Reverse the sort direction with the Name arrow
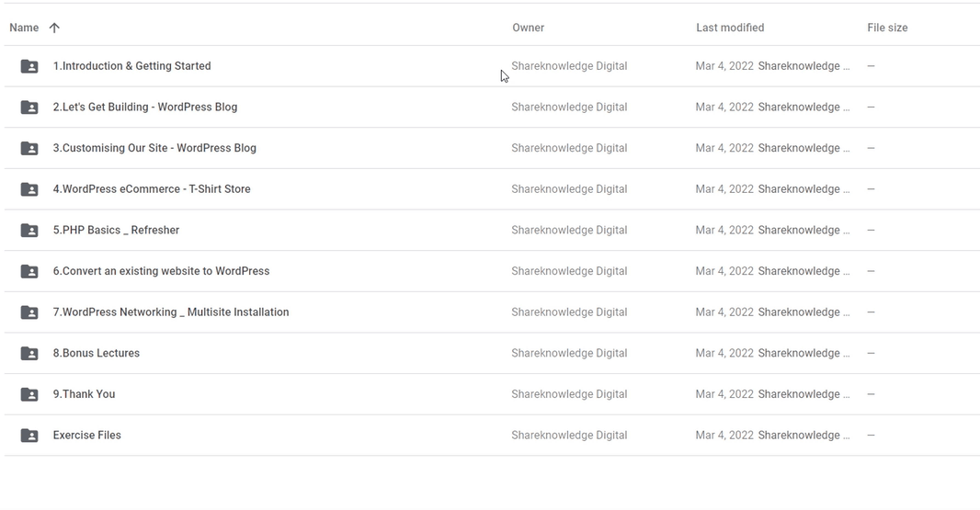Viewport: 980px width, 510px height. pyautogui.click(x=54, y=28)
